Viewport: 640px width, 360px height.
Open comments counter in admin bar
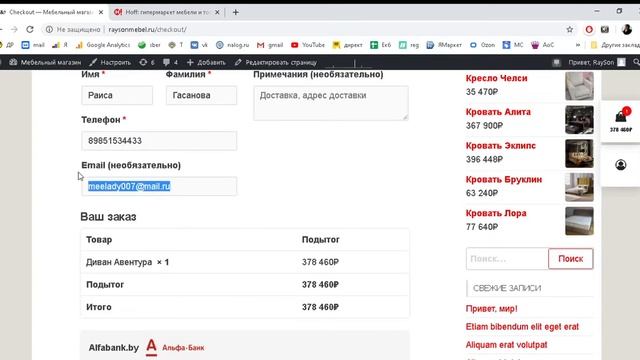click(x=170, y=62)
